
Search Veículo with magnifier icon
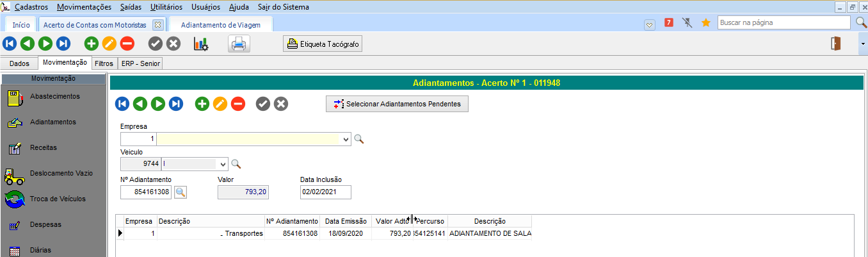236,164
